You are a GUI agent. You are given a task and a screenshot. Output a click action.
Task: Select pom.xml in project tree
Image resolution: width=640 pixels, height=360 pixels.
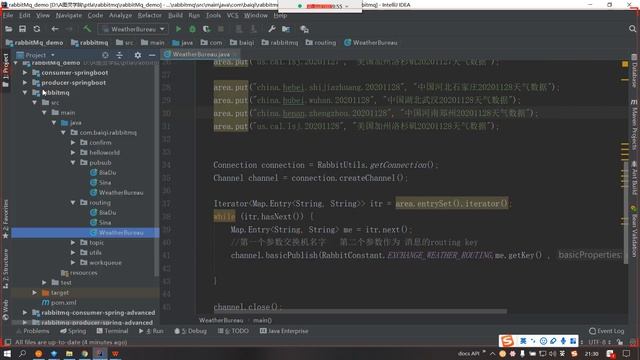click(59, 302)
